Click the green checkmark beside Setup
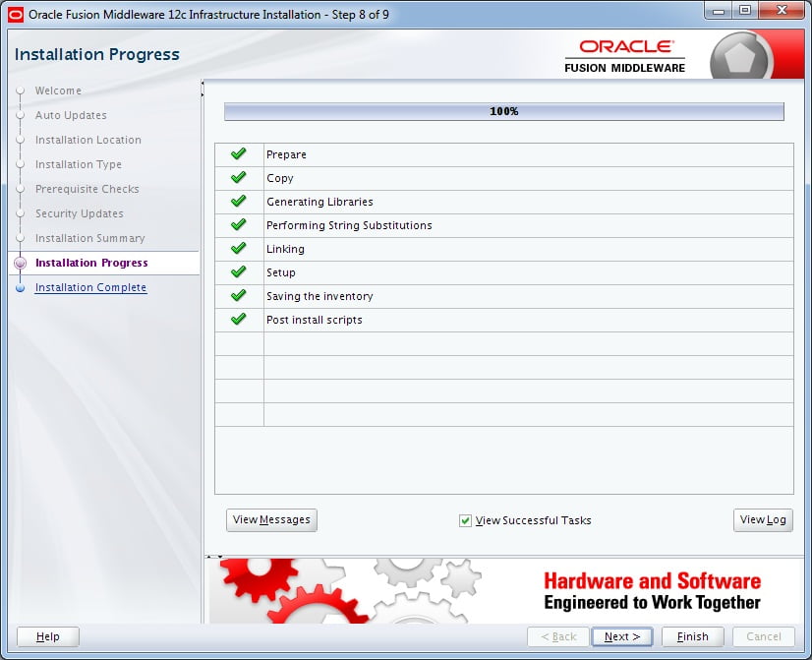The width and height of the screenshot is (812, 660). (238, 272)
